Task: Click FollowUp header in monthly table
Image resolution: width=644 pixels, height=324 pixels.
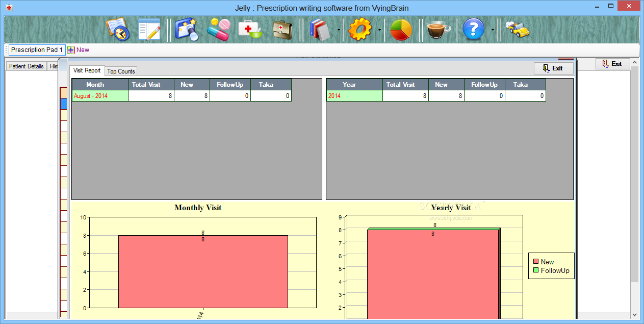Action: tap(230, 85)
